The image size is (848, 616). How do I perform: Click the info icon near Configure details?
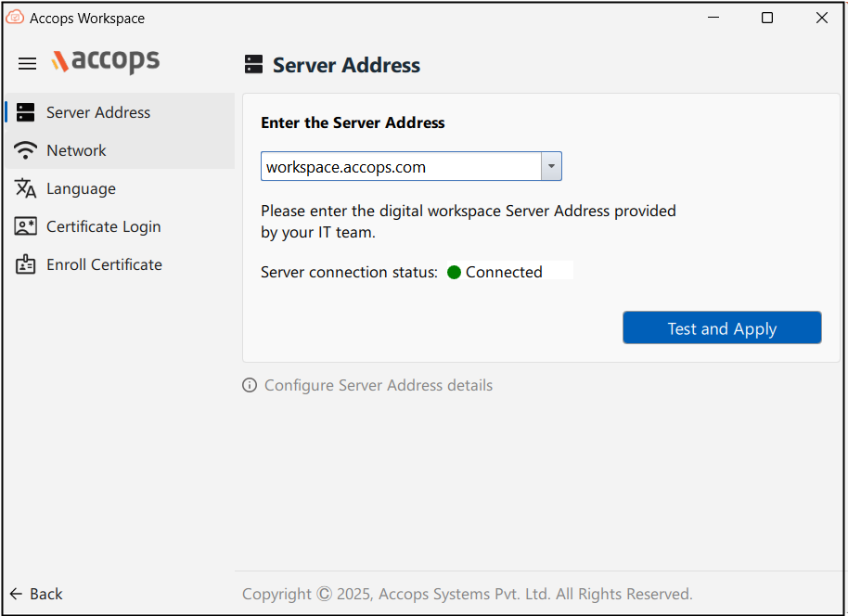click(250, 385)
